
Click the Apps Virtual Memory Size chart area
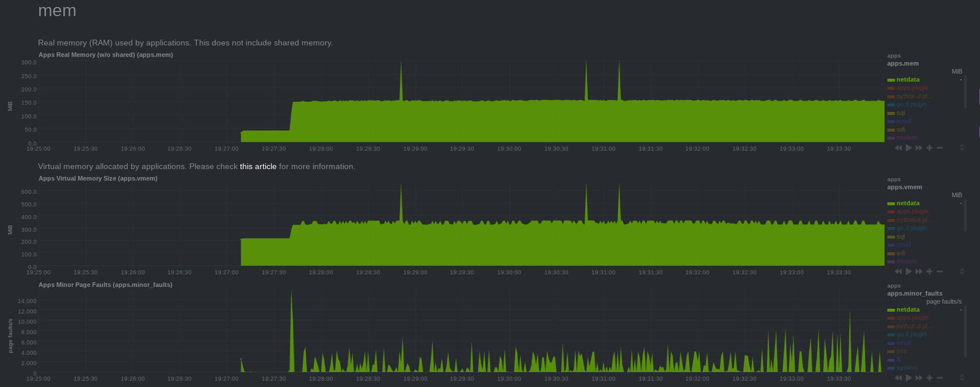461,225
